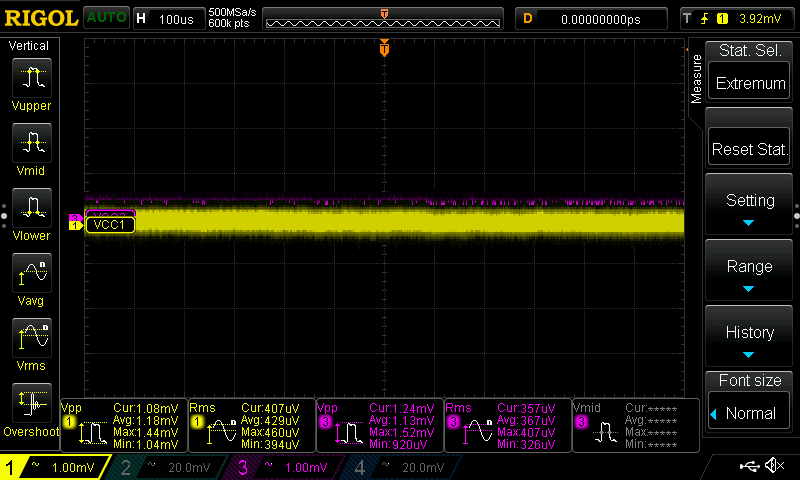800x480 pixels.
Task: Select channel 3 Vpp statistics box
Action: click(380, 425)
